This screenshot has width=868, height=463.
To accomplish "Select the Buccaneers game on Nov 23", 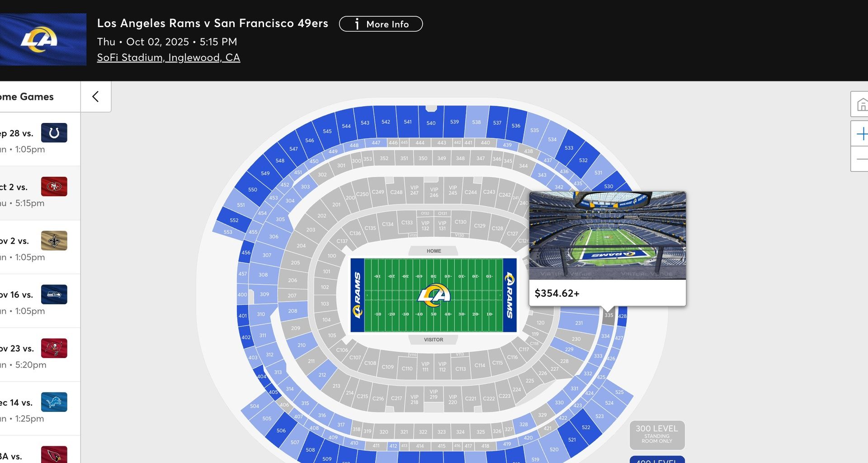I will (40, 355).
